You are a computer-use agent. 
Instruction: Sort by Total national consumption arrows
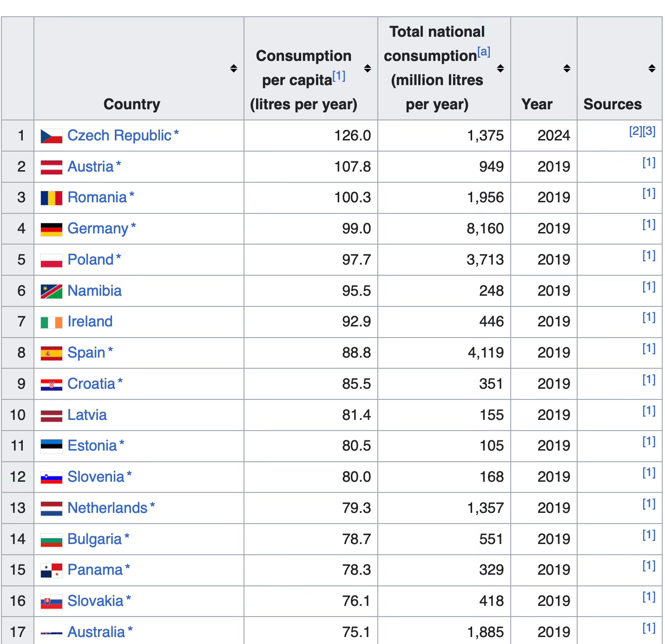point(500,68)
